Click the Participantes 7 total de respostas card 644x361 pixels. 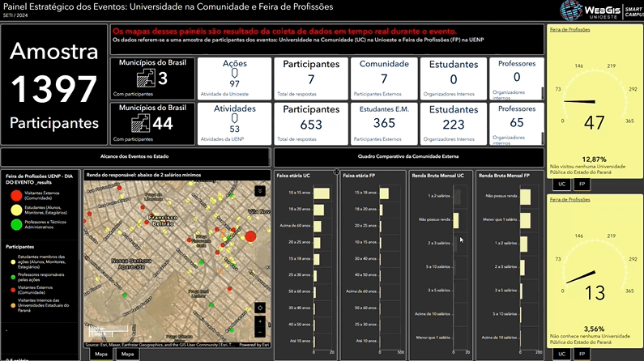(311, 79)
